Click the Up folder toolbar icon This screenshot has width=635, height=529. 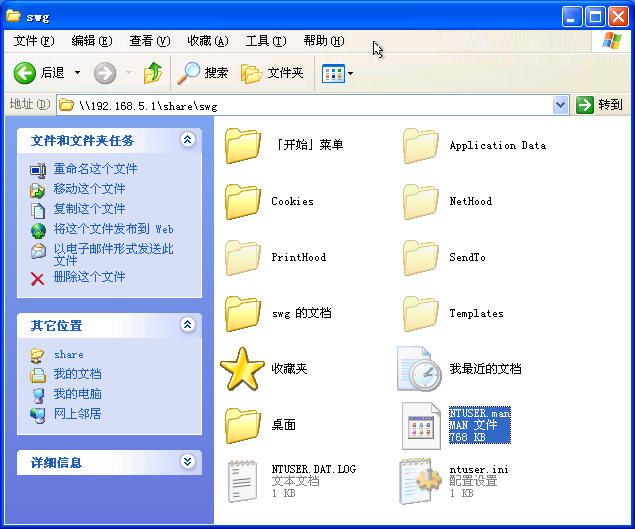click(x=152, y=73)
